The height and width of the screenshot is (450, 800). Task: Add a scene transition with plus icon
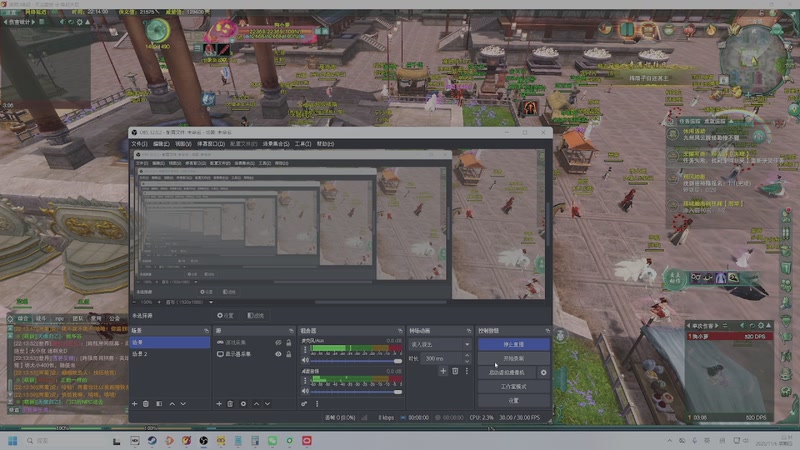point(443,371)
